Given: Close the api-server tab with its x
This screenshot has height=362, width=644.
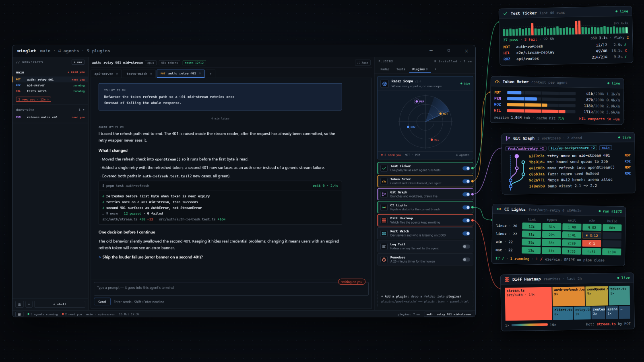Looking at the screenshot, I should coord(117,74).
